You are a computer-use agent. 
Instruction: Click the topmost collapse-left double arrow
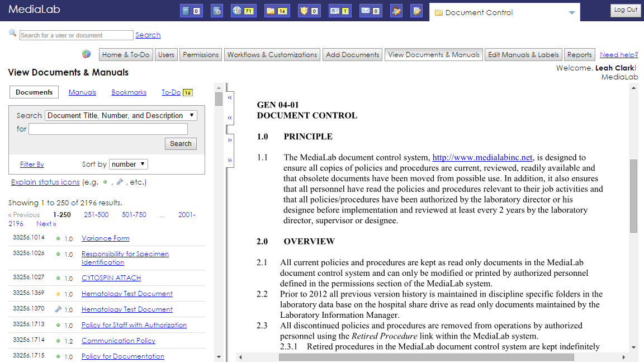pyautogui.click(x=230, y=97)
